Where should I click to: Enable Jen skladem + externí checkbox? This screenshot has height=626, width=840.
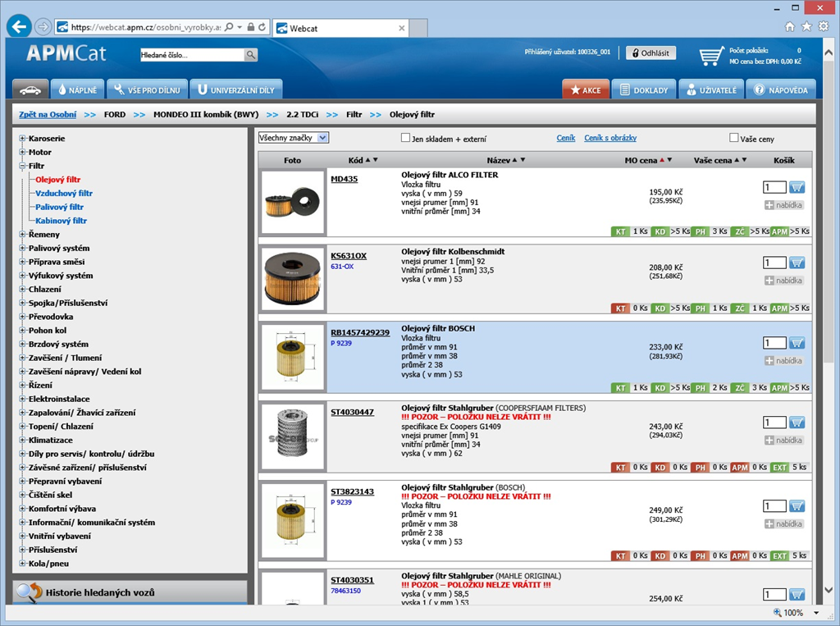pos(405,138)
